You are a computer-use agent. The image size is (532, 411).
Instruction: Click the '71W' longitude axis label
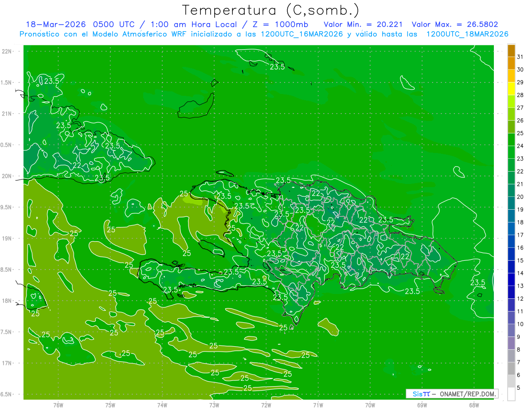(318, 405)
